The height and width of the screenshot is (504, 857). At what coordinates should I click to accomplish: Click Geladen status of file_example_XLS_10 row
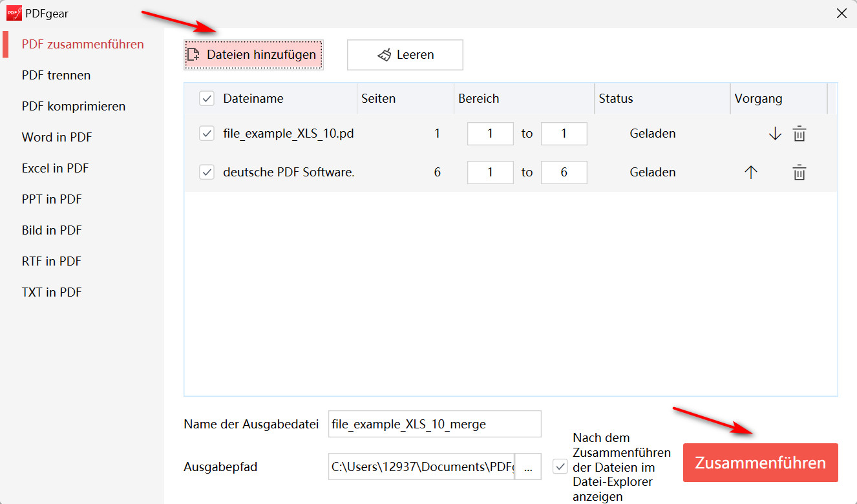tap(653, 134)
